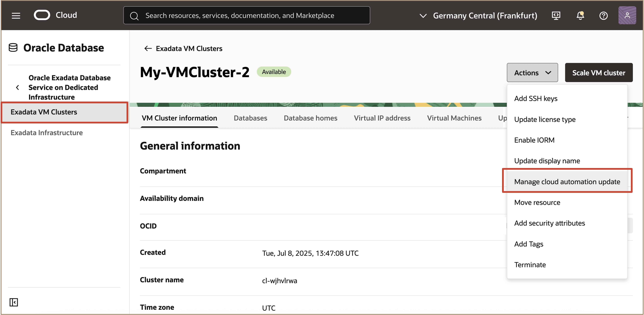
Task: Toggle the Actions dropdown
Action: click(x=532, y=72)
